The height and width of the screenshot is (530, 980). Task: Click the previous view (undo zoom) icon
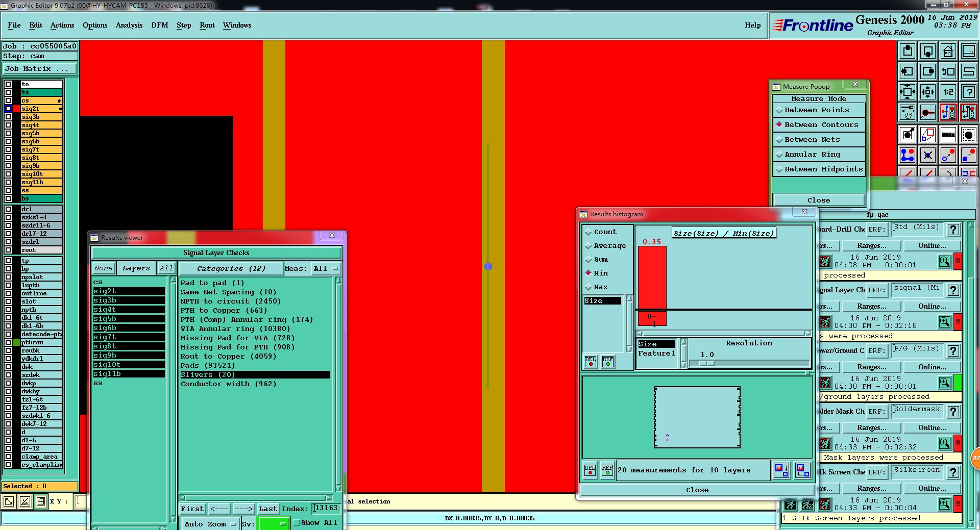pos(948,71)
